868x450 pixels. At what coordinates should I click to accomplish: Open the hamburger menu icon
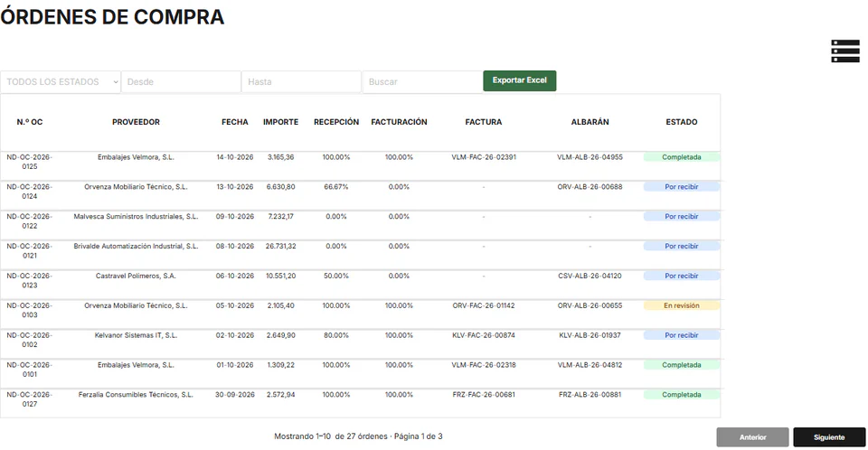coord(845,51)
